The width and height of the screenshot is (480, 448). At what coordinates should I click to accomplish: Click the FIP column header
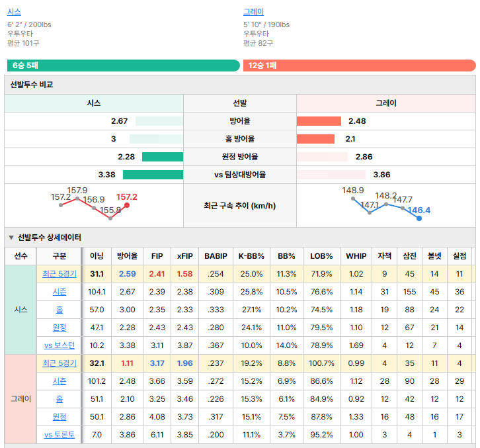coord(157,256)
